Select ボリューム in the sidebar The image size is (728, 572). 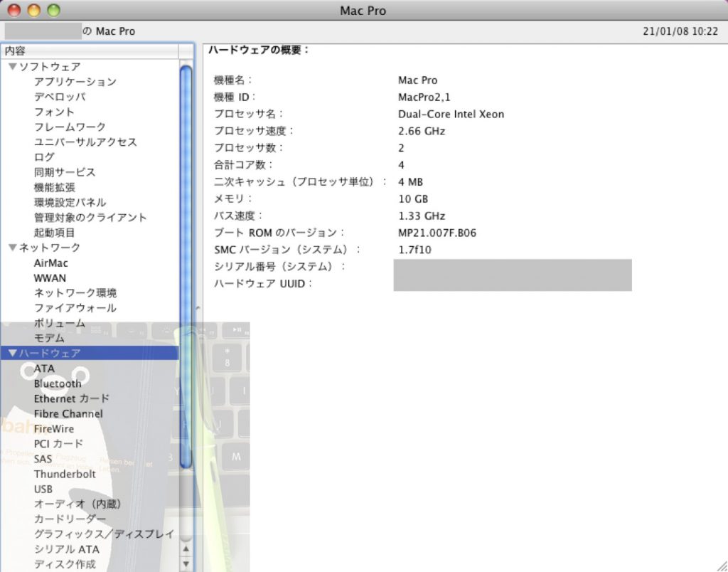(60, 323)
